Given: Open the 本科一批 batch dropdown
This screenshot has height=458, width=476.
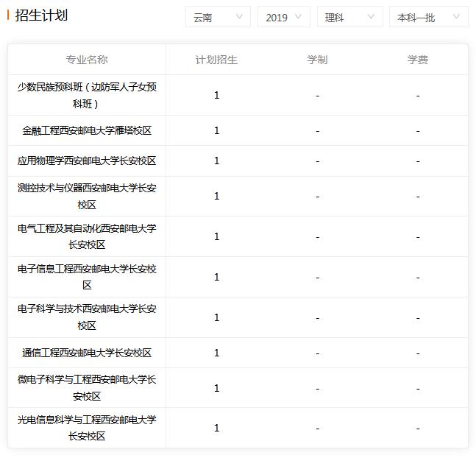Looking at the screenshot, I should [429, 17].
